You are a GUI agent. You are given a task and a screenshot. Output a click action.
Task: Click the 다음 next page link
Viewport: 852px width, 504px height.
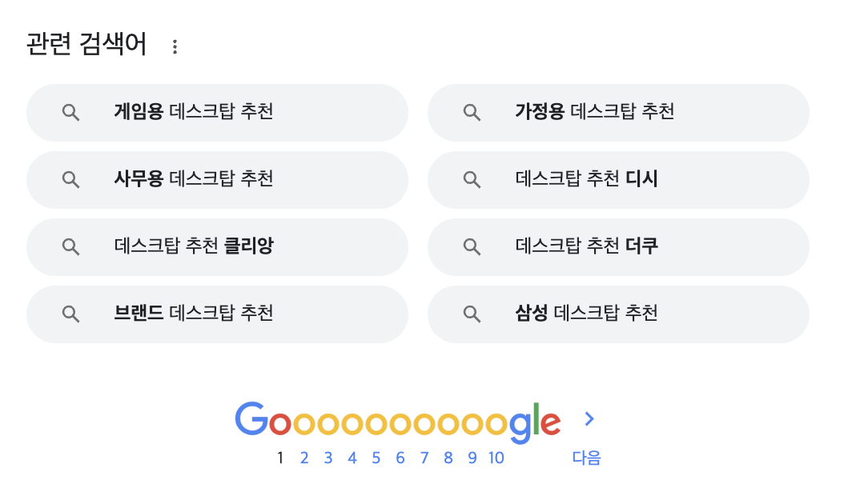point(586,458)
